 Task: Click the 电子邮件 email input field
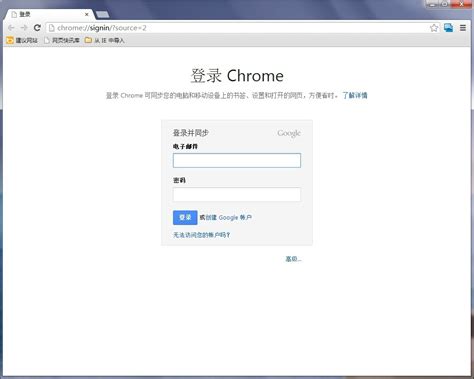237,160
